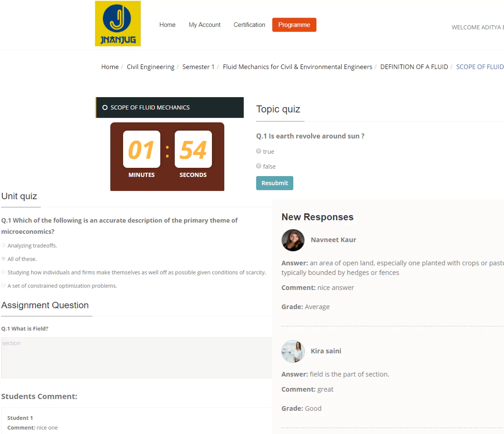This screenshot has width=504, height=434.
Task: Click the orange Programme button
Action: [x=294, y=25]
